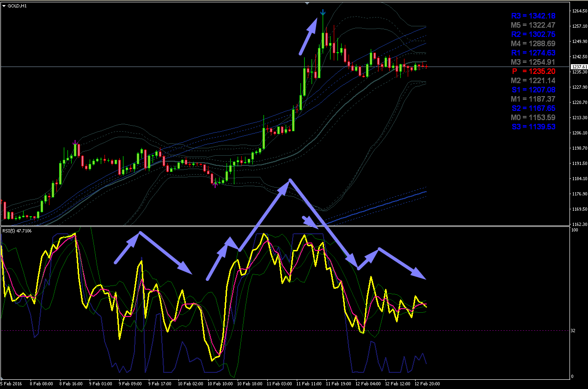Select the blue down-arrow signal above peak candle
The width and height of the screenshot is (588, 389).
pyautogui.click(x=323, y=13)
